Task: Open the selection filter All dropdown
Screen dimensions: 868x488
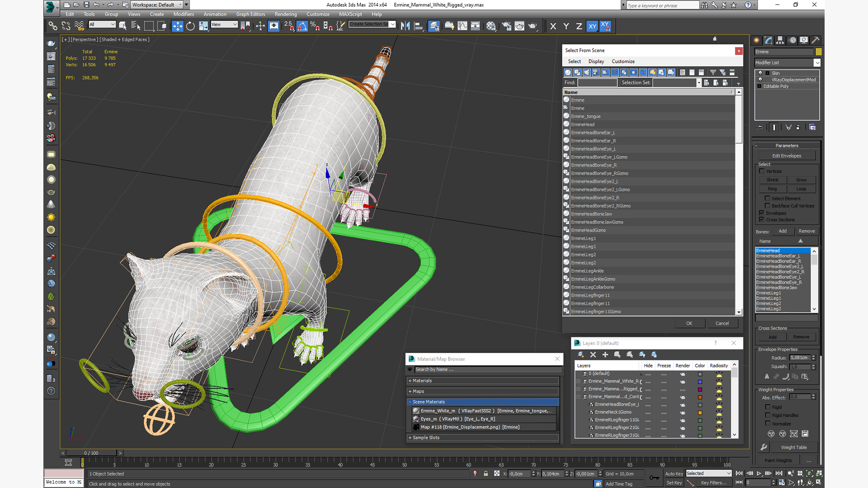Action: point(102,24)
